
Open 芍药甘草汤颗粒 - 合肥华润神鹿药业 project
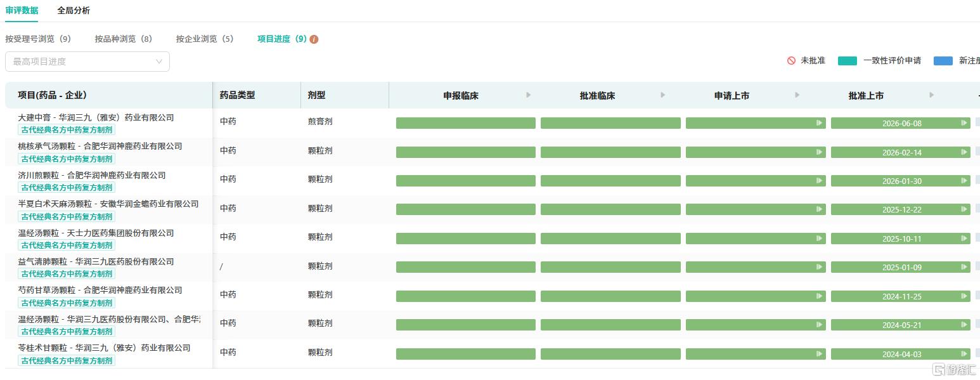[x=100, y=290]
